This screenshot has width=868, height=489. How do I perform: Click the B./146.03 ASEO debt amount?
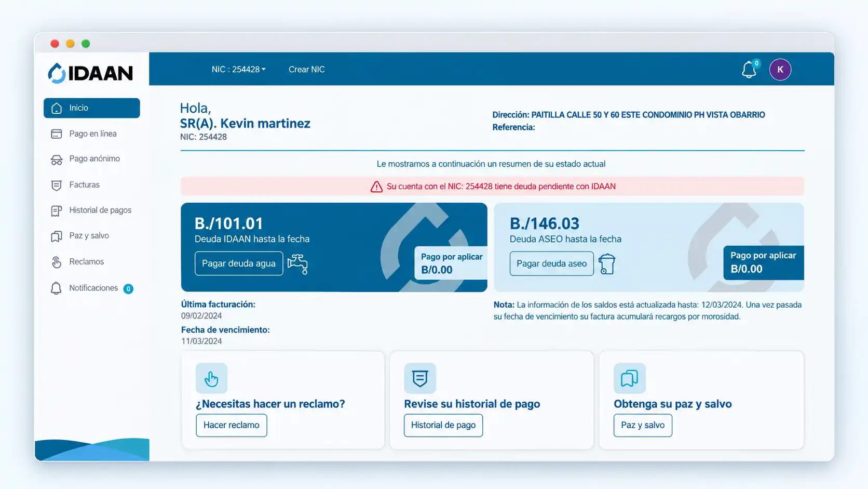point(545,223)
